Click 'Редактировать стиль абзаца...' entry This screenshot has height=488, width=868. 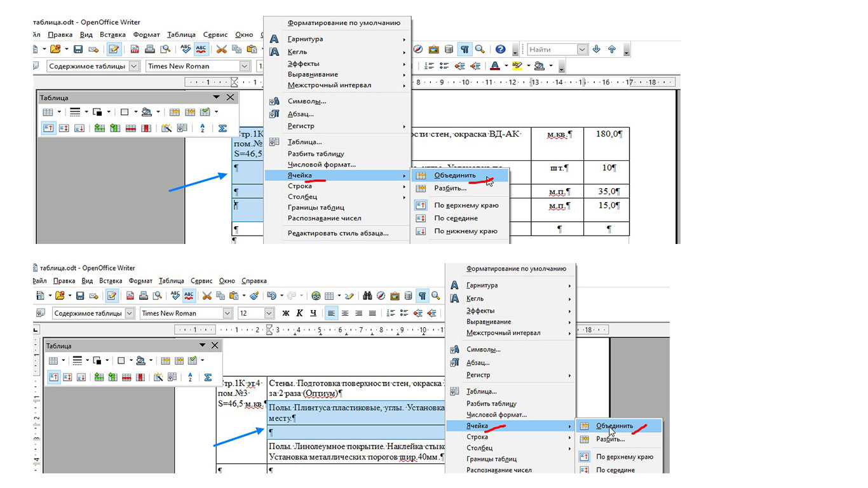337,233
